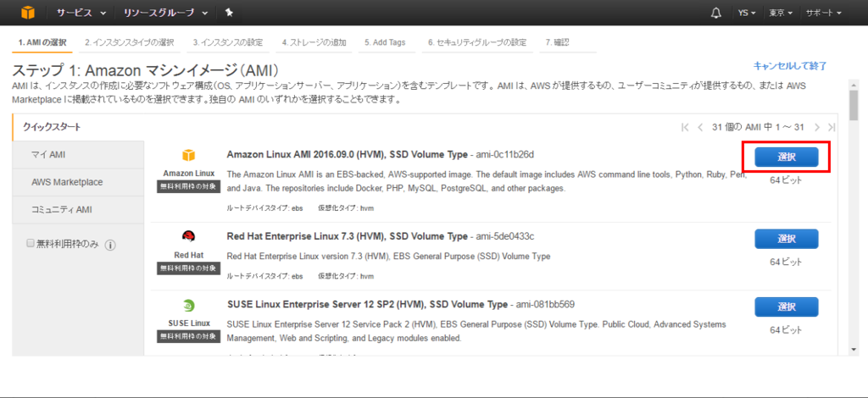Click the ami-0c11b26d identifier text
Screen dimensions: 868x398
tap(505, 154)
